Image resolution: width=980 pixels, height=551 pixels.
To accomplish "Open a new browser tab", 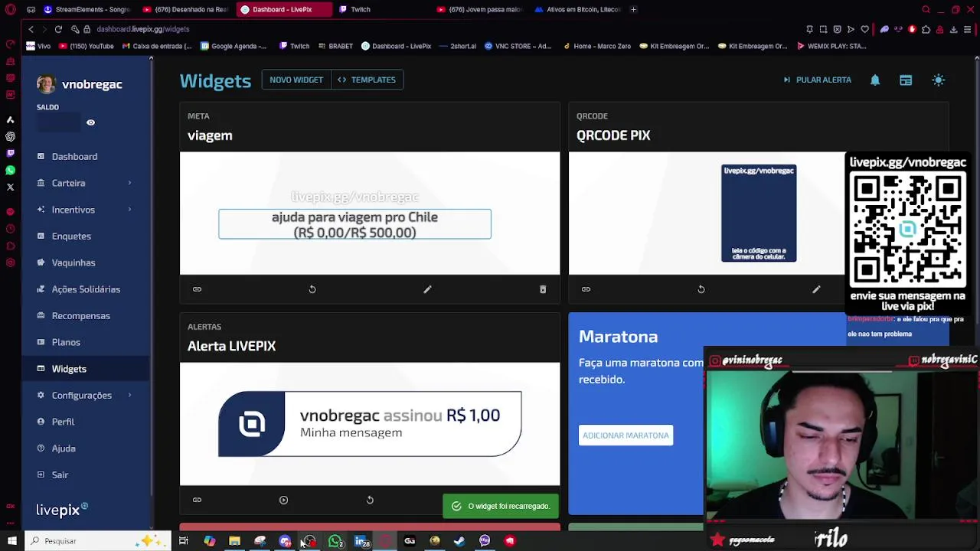I will [x=633, y=9].
